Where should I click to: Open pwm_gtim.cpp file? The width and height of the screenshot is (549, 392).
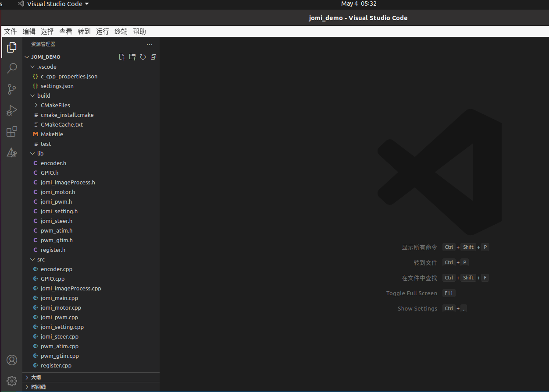point(91,356)
